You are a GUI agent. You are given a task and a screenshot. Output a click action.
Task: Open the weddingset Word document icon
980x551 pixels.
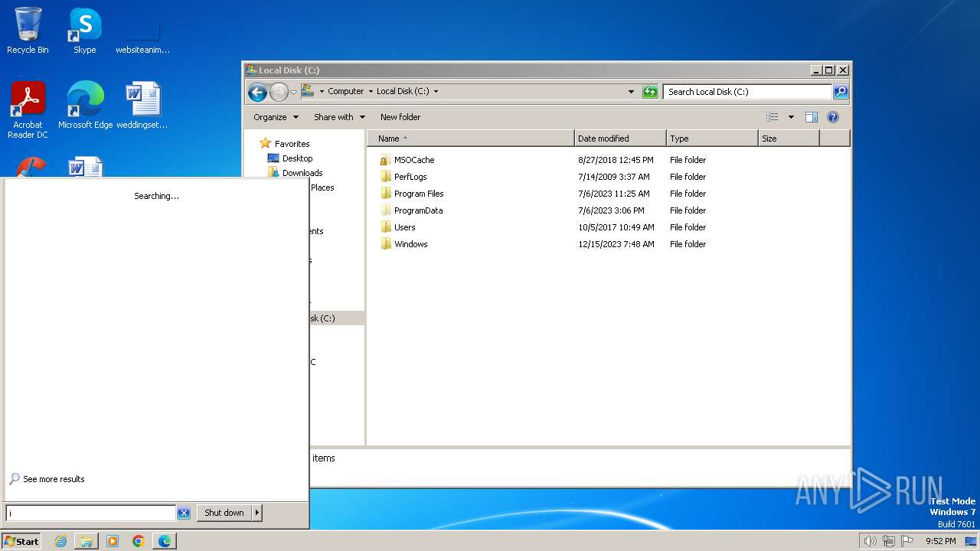click(x=142, y=106)
